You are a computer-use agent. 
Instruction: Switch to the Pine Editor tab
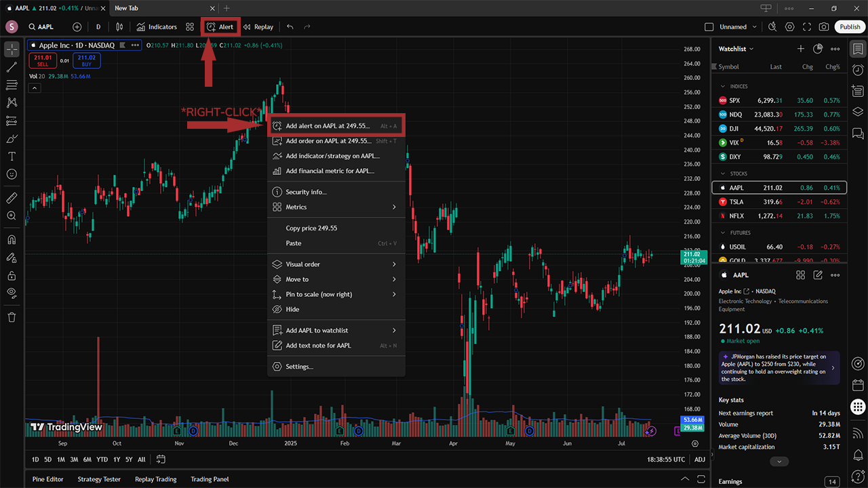click(47, 479)
